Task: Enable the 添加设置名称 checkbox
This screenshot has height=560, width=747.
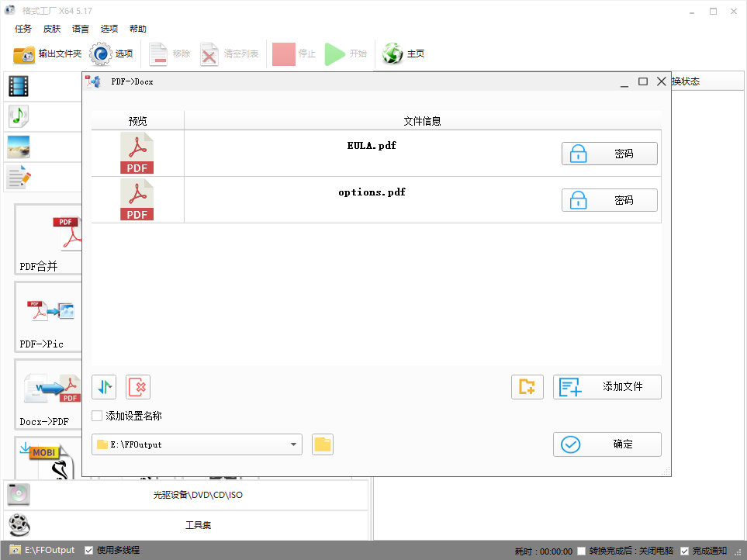Action: click(x=97, y=416)
